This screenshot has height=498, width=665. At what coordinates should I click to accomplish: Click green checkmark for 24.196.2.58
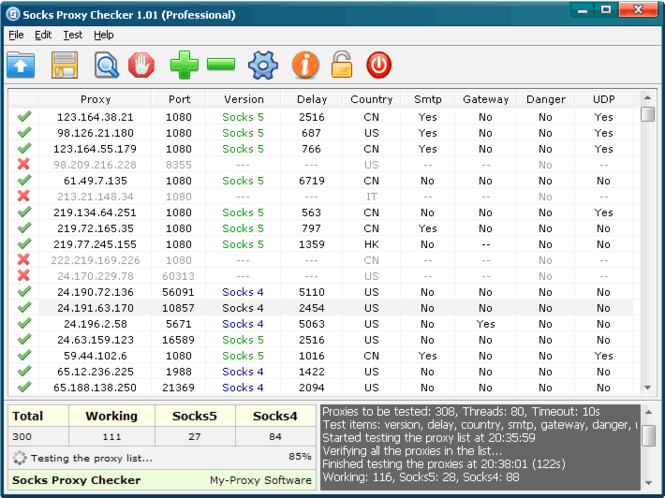click(24, 323)
